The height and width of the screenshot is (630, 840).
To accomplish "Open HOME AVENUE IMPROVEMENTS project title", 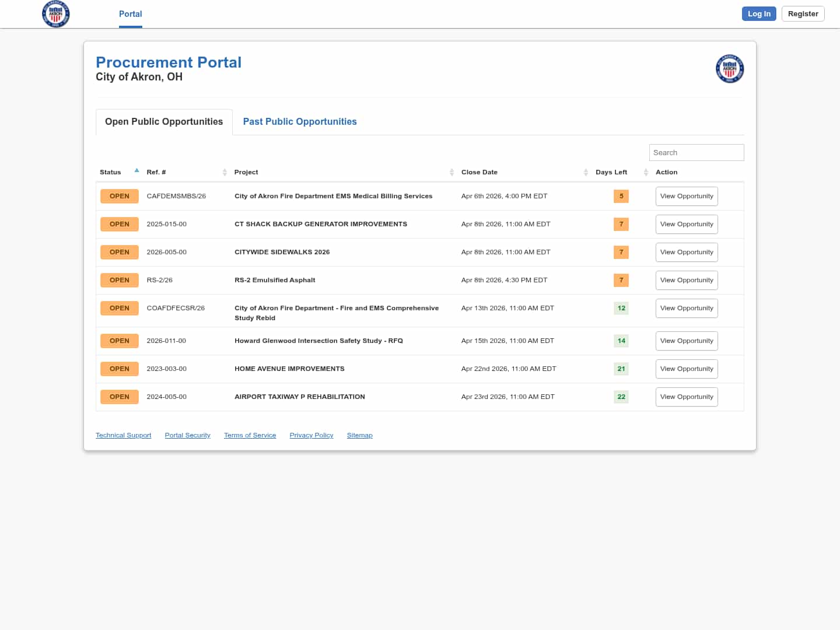I will tap(289, 369).
